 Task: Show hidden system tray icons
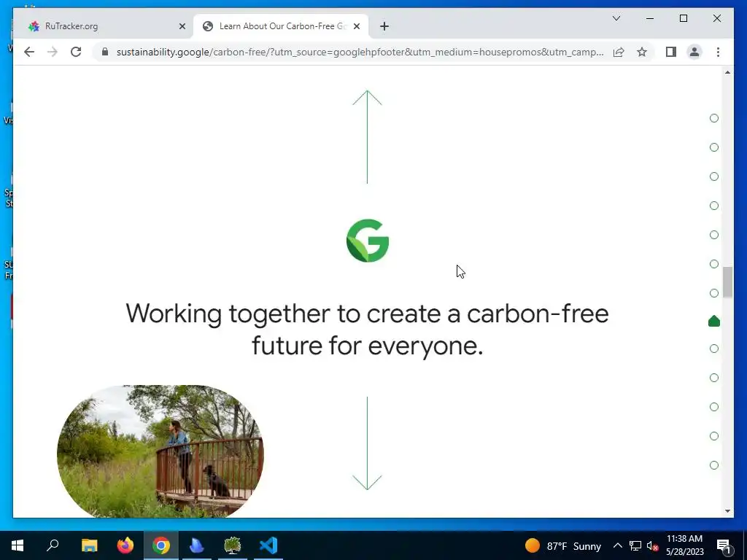(x=617, y=545)
